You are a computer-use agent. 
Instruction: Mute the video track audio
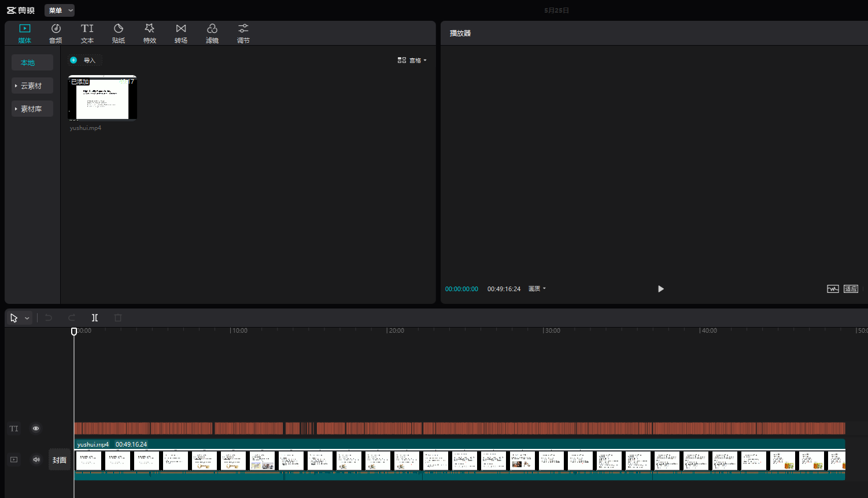36,460
